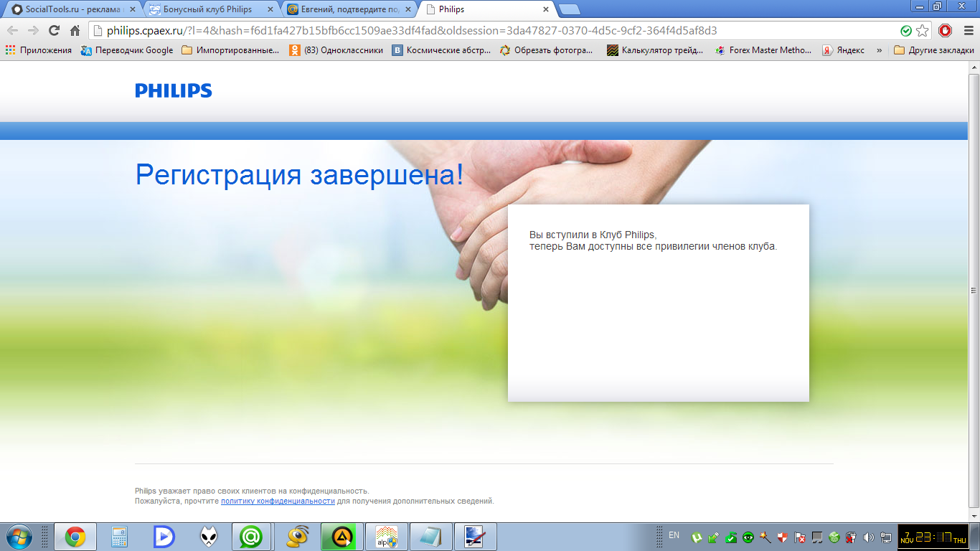Open the fox-mask taskbar application

pos(208,537)
